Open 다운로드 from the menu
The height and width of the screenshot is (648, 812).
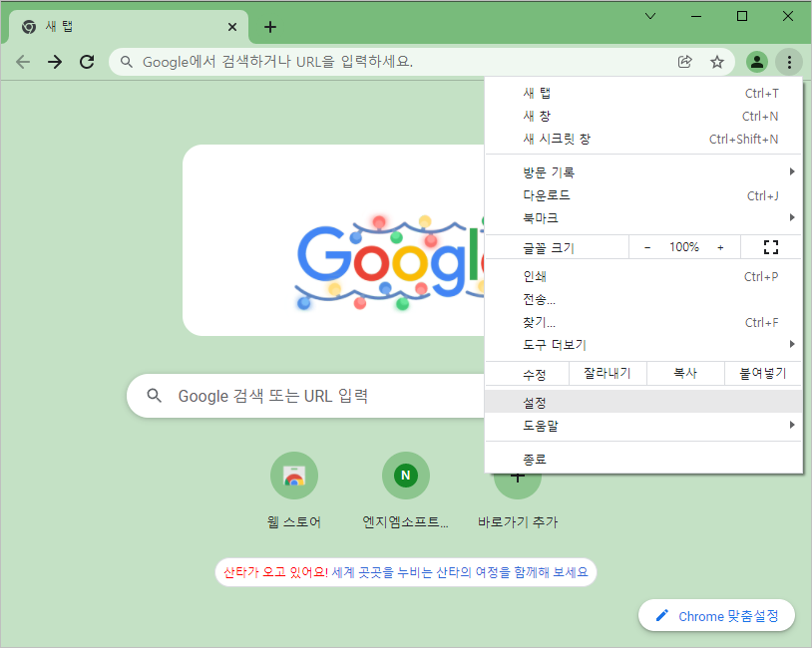pos(643,195)
